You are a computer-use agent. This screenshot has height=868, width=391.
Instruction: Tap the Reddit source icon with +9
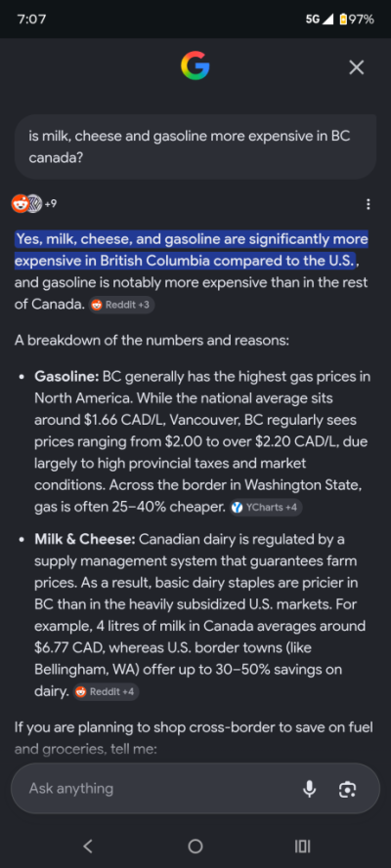click(34, 204)
